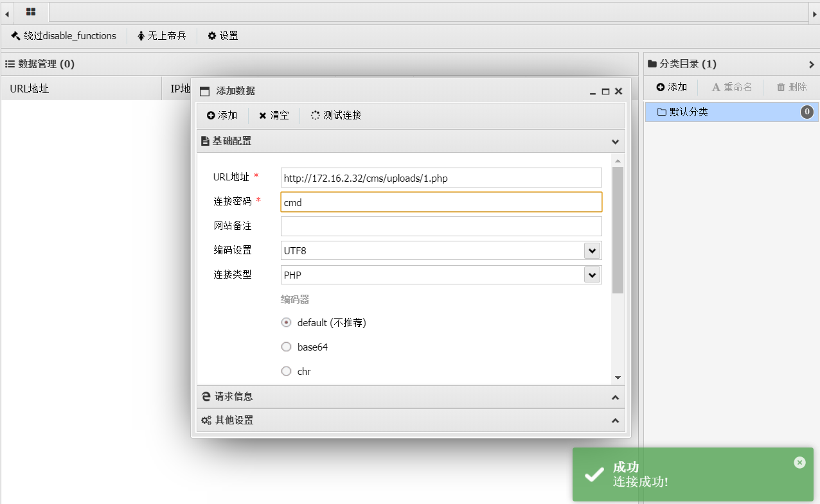Image resolution: width=820 pixels, height=504 pixels.
Task: Click the URL地址 input field
Action: tap(441, 178)
